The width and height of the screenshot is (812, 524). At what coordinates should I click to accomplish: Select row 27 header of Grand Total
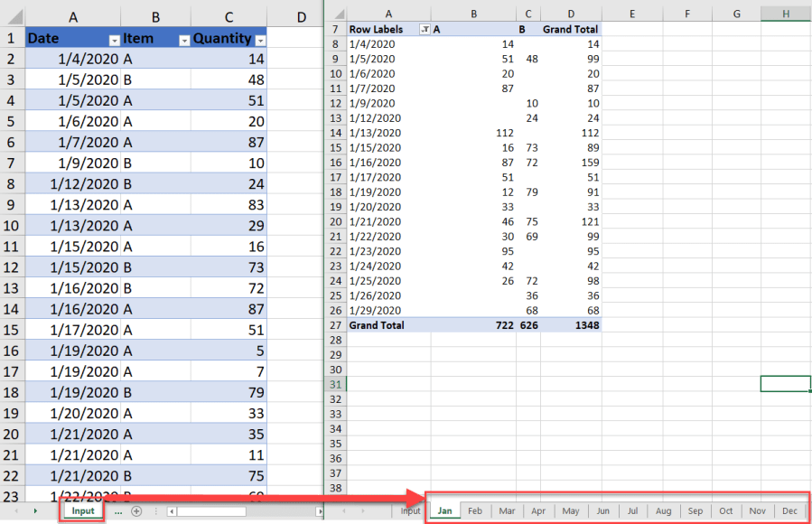tap(335, 325)
